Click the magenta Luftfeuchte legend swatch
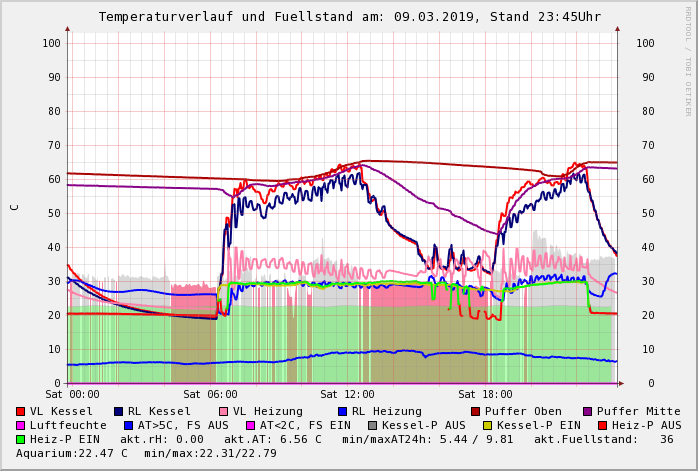Screen dimensions: 698x471 tap(21, 425)
